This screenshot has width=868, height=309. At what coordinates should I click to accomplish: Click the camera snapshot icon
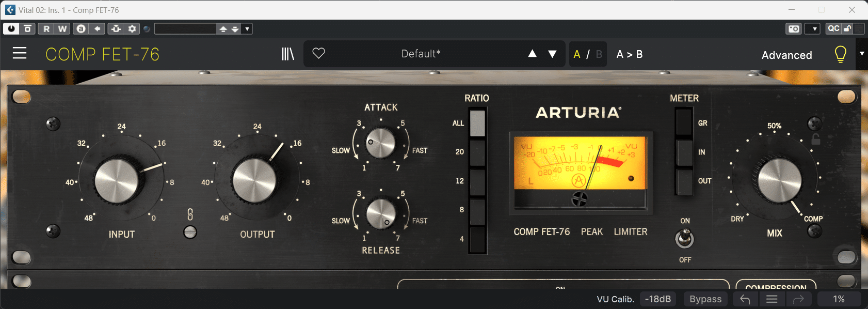(794, 29)
